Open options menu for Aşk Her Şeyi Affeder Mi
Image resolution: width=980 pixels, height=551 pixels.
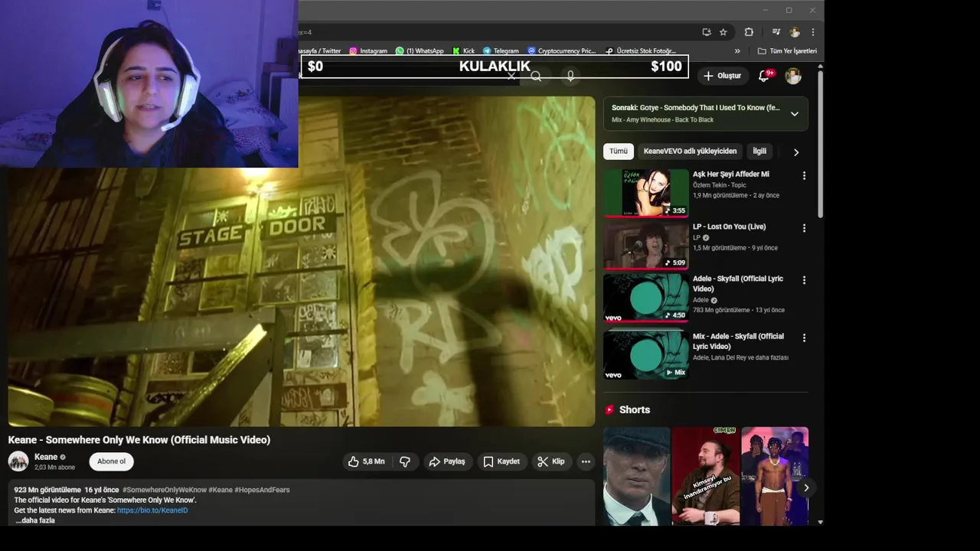coord(804,176)
